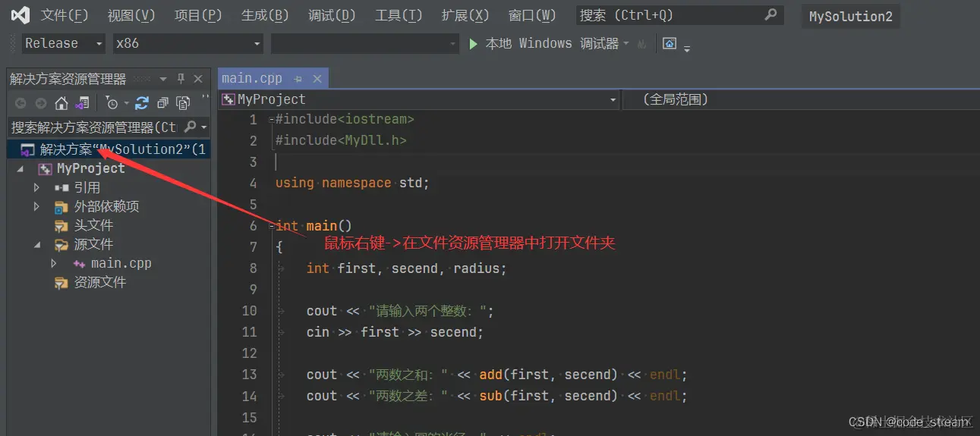Screen dimensions: 980x436
Task: Collapse the main() function fold marker
Action: point(270,225)
